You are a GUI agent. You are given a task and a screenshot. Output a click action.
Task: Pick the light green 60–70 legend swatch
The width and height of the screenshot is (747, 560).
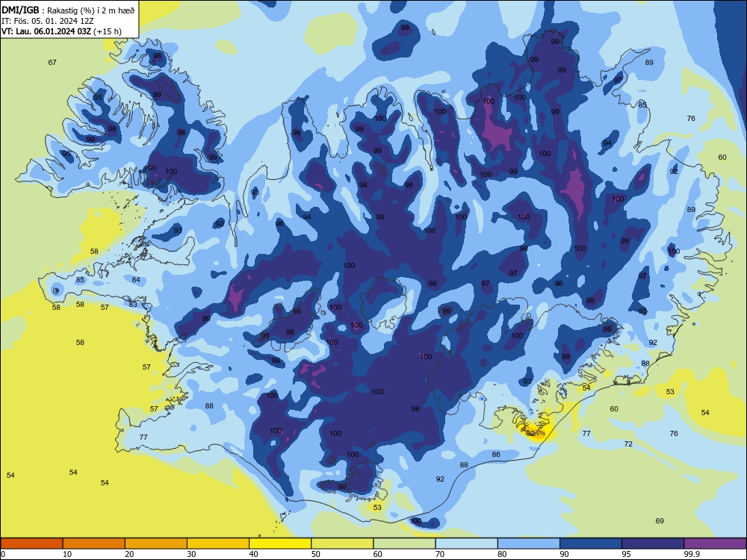(x=404, y=544)
